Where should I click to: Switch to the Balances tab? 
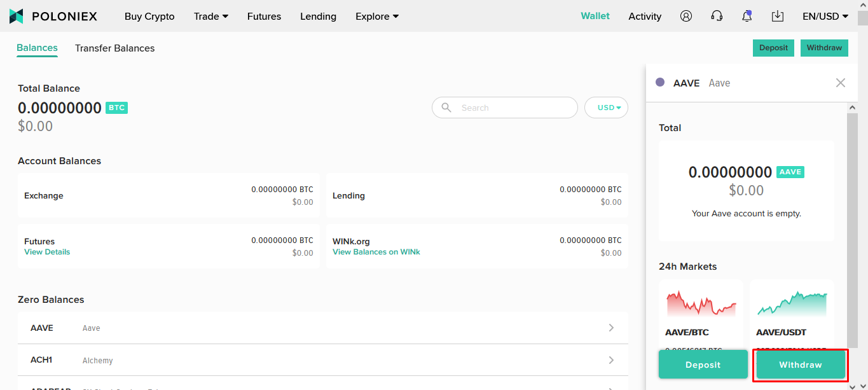click(37, 48)
